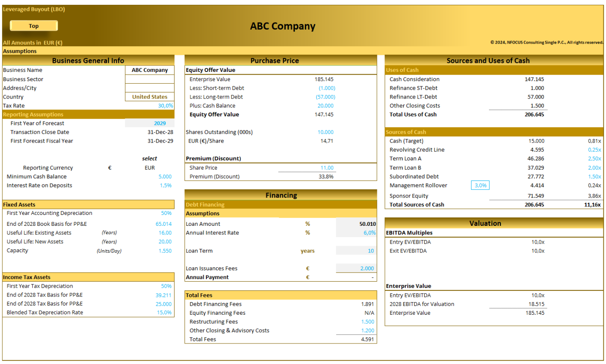The width and height of the screenshot is (606, 364).
Task: Click the Top button
Action: tap(34, 26)
